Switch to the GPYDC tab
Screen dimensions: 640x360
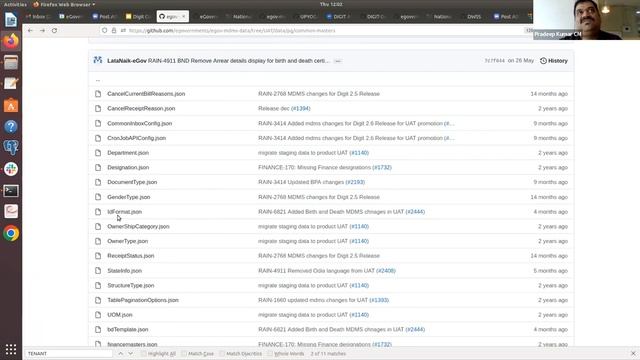pyautogui.click(x=308, y=16)
